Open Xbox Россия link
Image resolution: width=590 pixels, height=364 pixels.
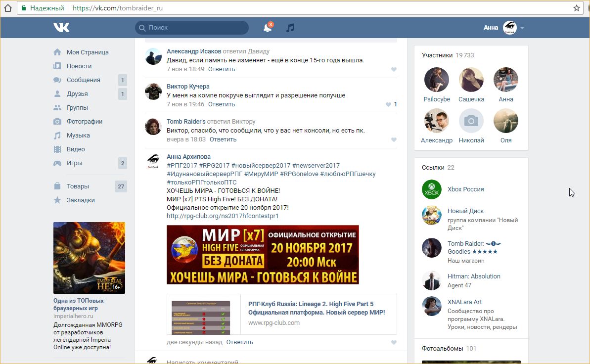[x=465, y=189]
